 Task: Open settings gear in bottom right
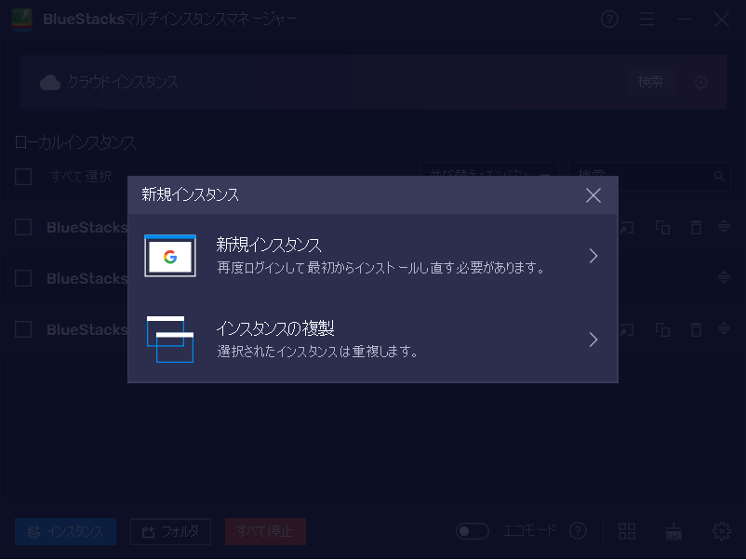point(721,531)
